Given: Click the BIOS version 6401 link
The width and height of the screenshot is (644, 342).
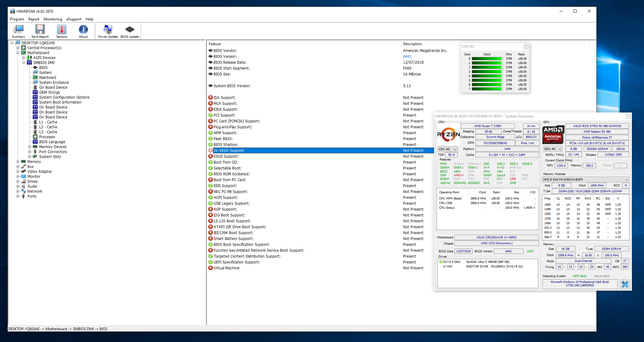Looking at the screenshot, I should (407, 57).
